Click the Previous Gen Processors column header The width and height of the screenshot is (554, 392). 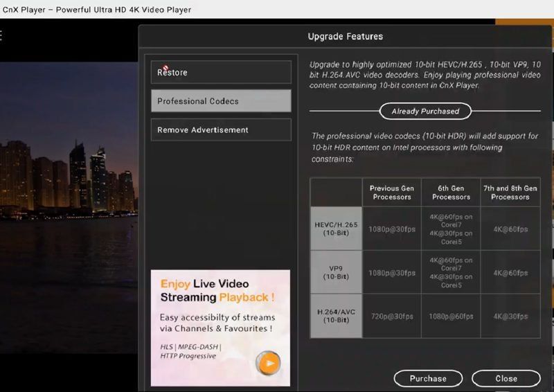point(392,192)
